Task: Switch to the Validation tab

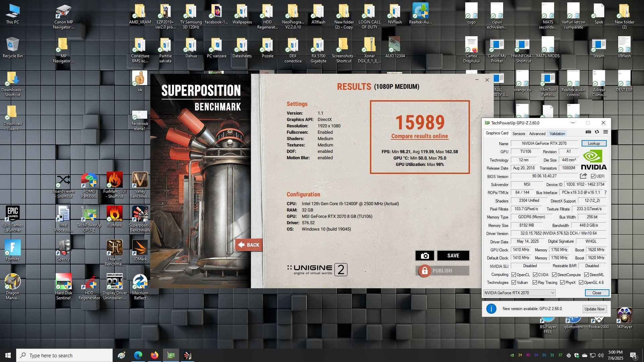Action: coord(557,134)
